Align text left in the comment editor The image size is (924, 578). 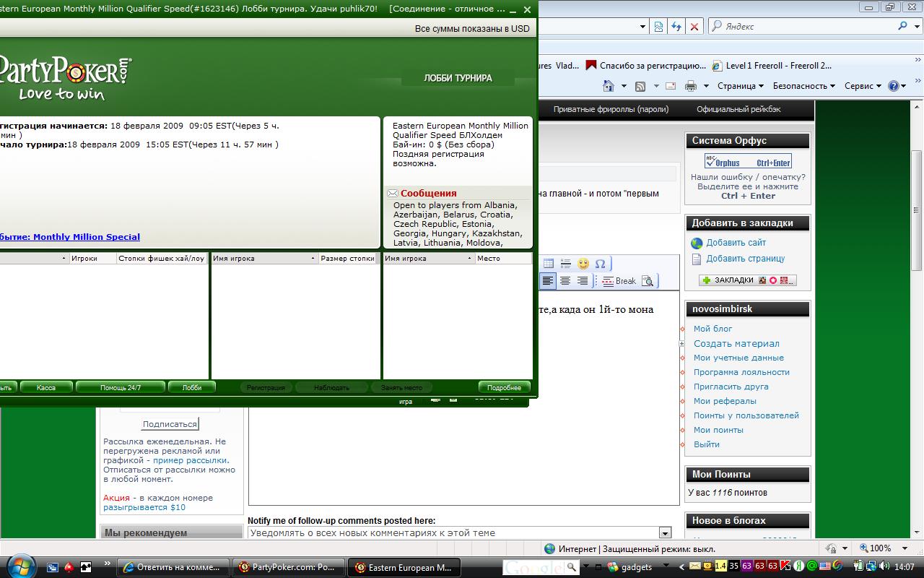click(x=548, y=281)
